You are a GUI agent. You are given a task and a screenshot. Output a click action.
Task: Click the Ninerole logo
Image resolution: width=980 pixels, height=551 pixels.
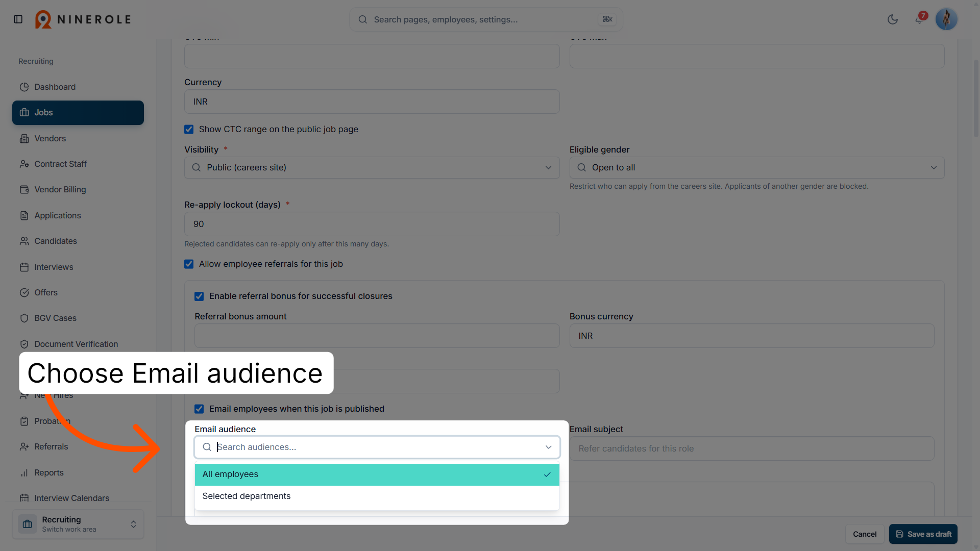pos(83,19)
